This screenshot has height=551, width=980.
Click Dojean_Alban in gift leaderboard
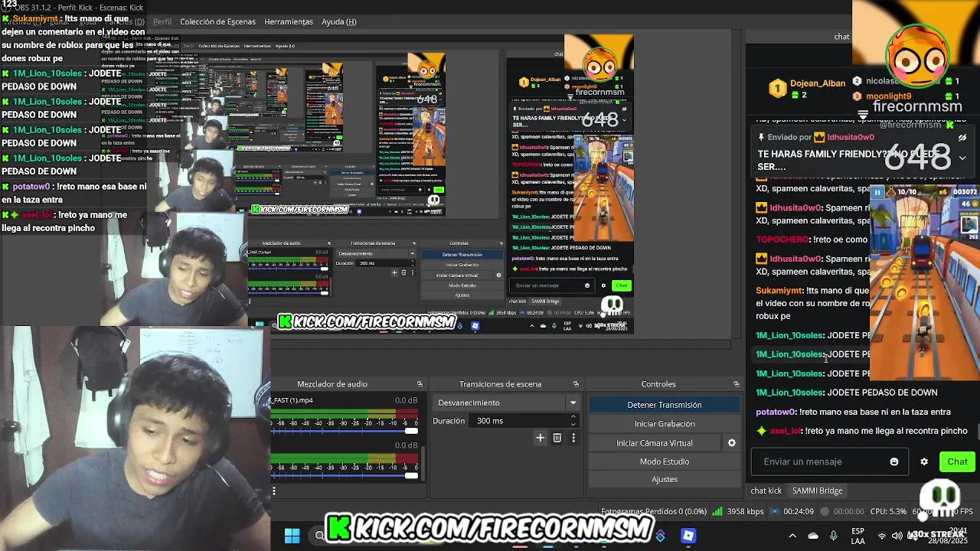point(819,83)
